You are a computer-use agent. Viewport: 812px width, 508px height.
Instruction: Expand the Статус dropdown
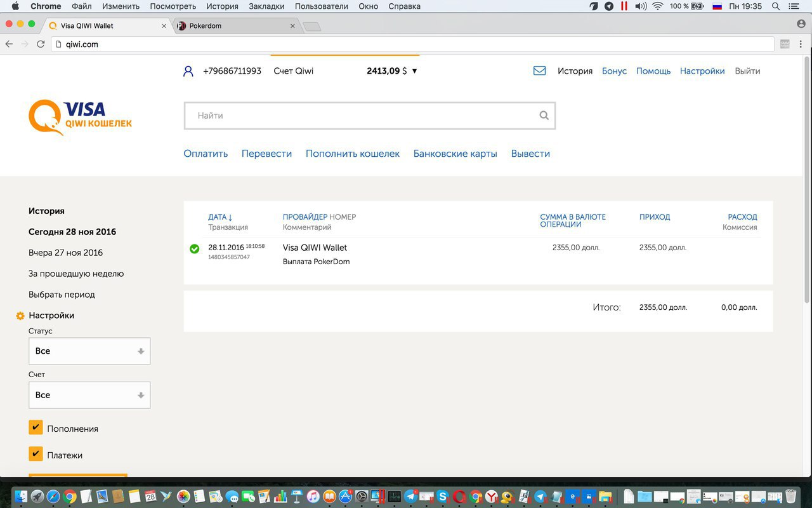(x=89, y=351)
